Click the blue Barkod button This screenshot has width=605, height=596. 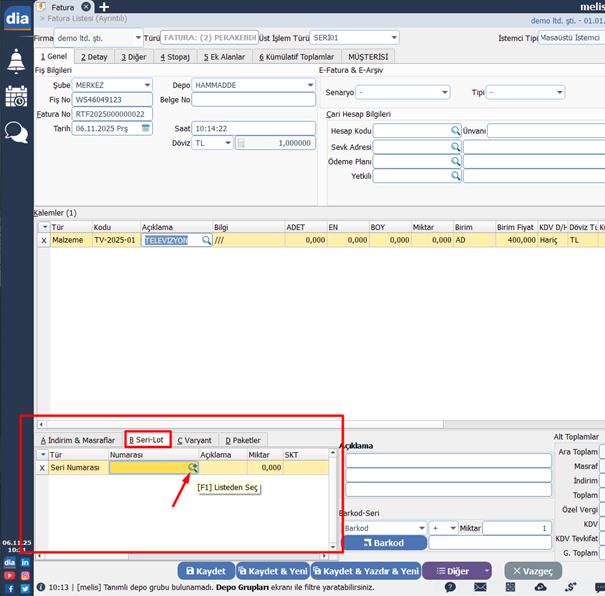tap(383, 543)
